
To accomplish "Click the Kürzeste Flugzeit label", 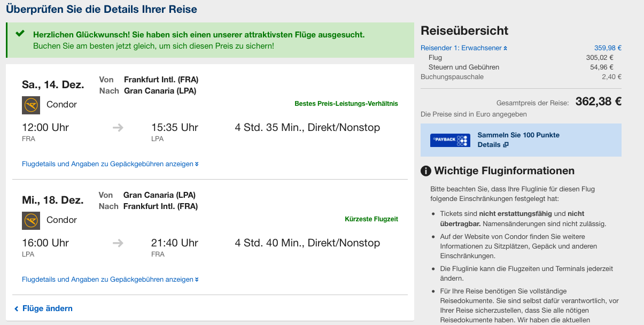I will pyautogui.click(x=371, y=219).
